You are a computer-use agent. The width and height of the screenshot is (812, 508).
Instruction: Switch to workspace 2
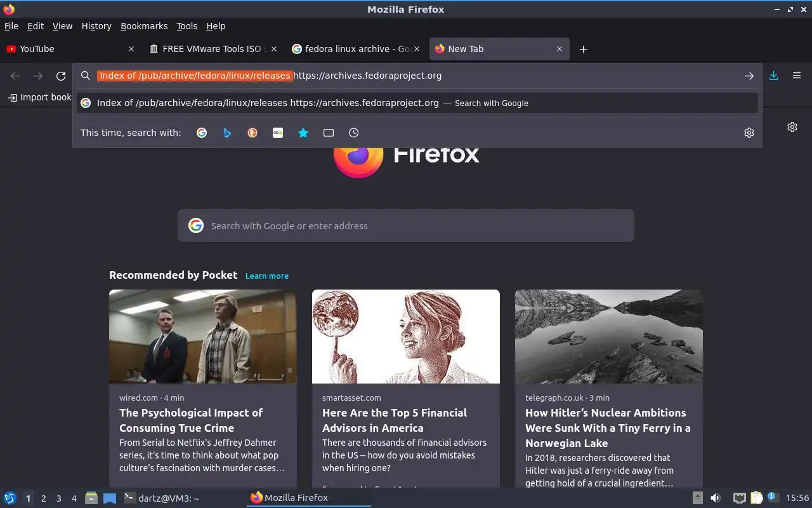[x=43, y=498]
